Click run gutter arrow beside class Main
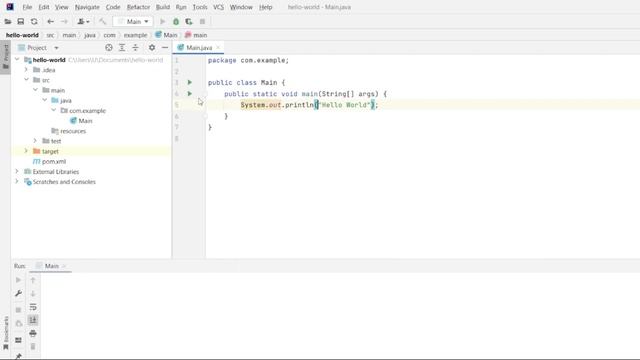Viewport: 640px width, 360px height. (189, 82)
